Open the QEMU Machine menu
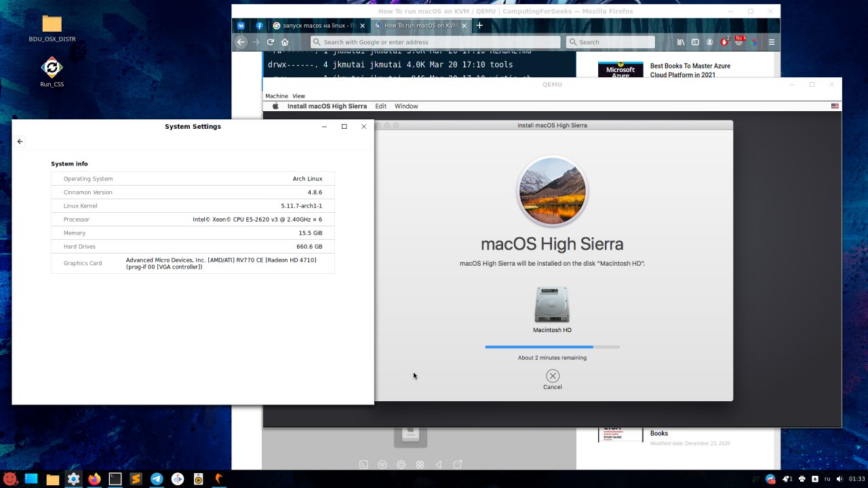The width and height of the screenshot is (868, 488). click(277, 96)
